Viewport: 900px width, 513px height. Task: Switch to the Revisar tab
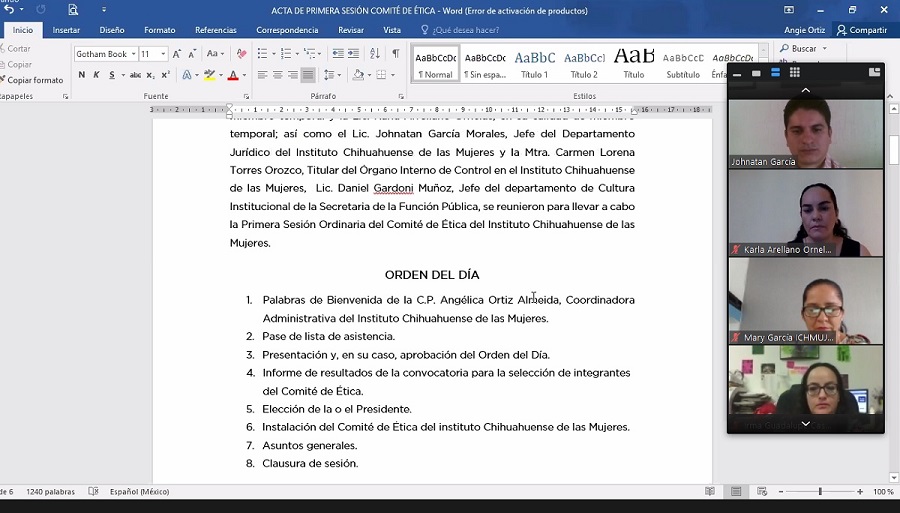pyautogui.click(x=351, y=30)
